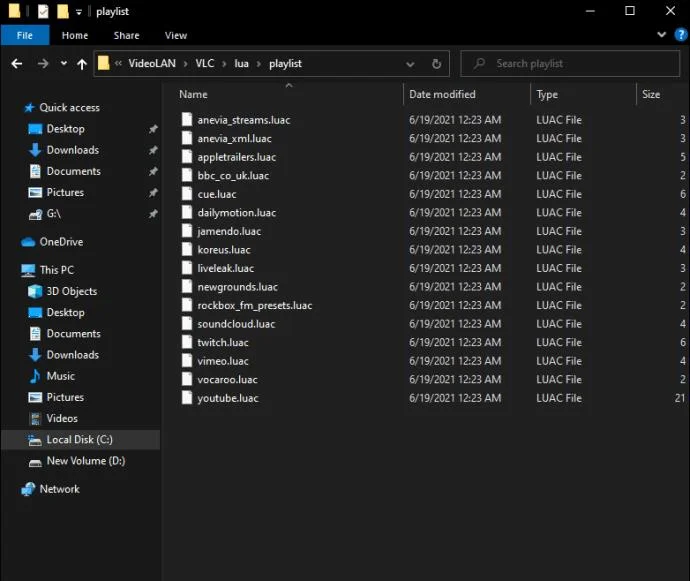Open the dropdown arrow after VLC breadcrumb

click(224, 64)
